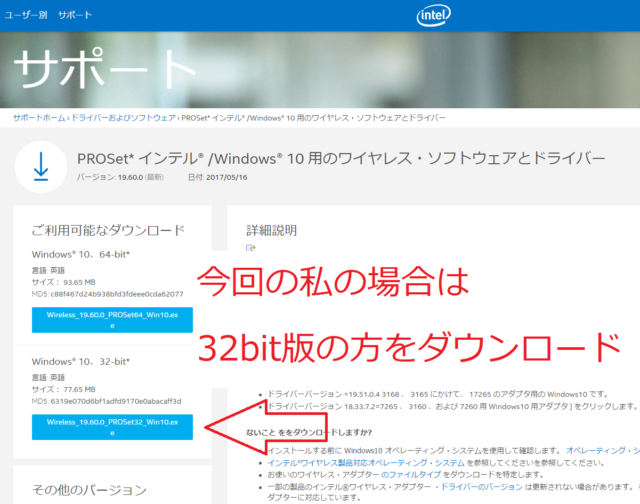640x504 pixels.
Task: Download Wireless_19.60.0_PROSet32_Win10.exe
Action: [x=112, y=427]
